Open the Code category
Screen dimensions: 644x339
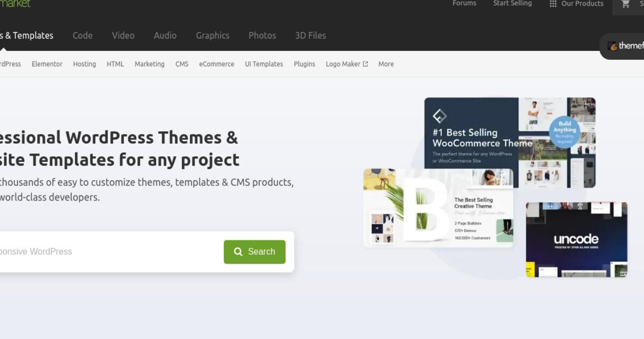click(x=83, y=36)
